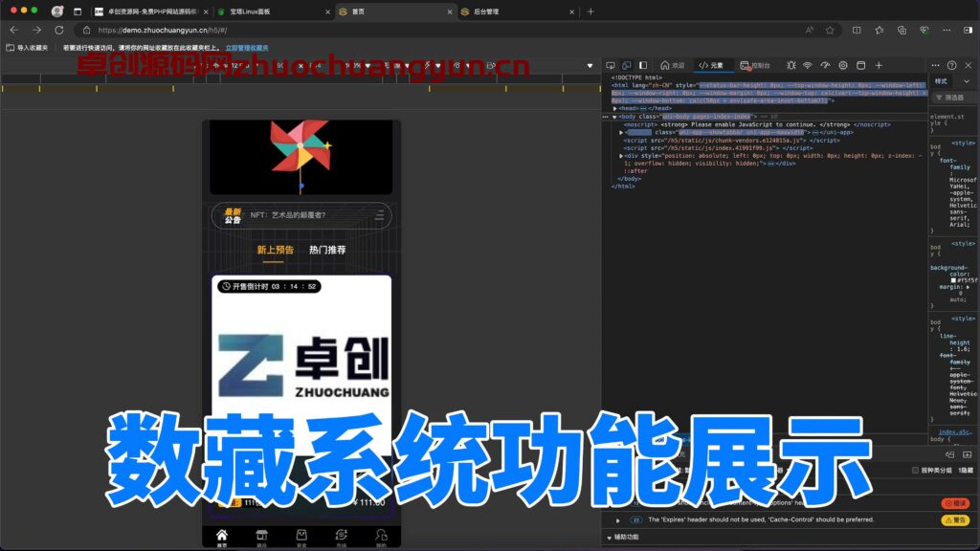
Task: Open the favorites list icon
Action: tap(879, 30)
